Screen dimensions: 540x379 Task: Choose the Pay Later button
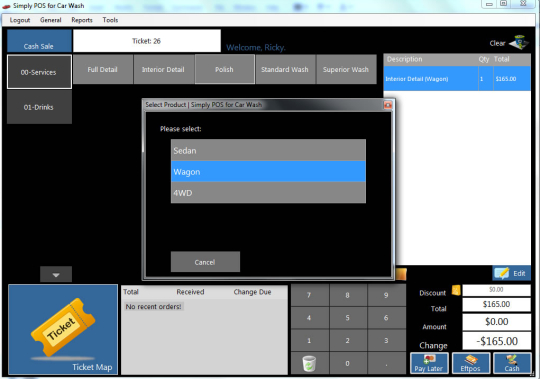[429, 363]
